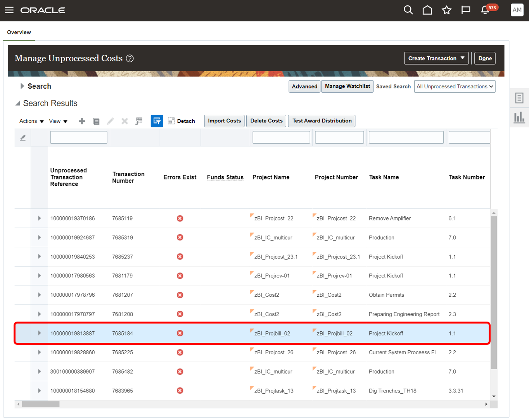Click error icon for transaction 7685237

(180, 257)
